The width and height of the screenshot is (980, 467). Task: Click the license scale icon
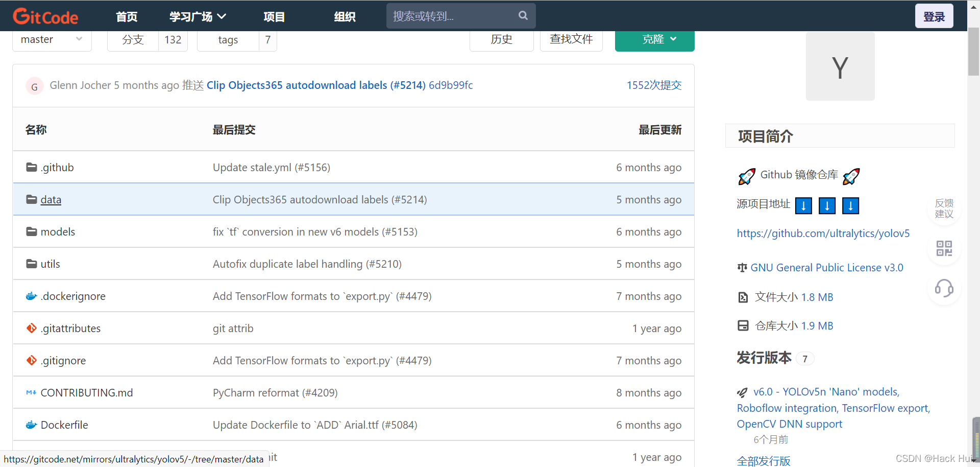(x=742, y=267)
